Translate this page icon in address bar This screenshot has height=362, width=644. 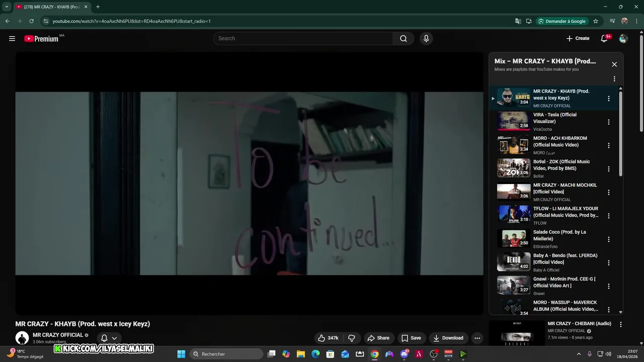[x=518, y=21]
